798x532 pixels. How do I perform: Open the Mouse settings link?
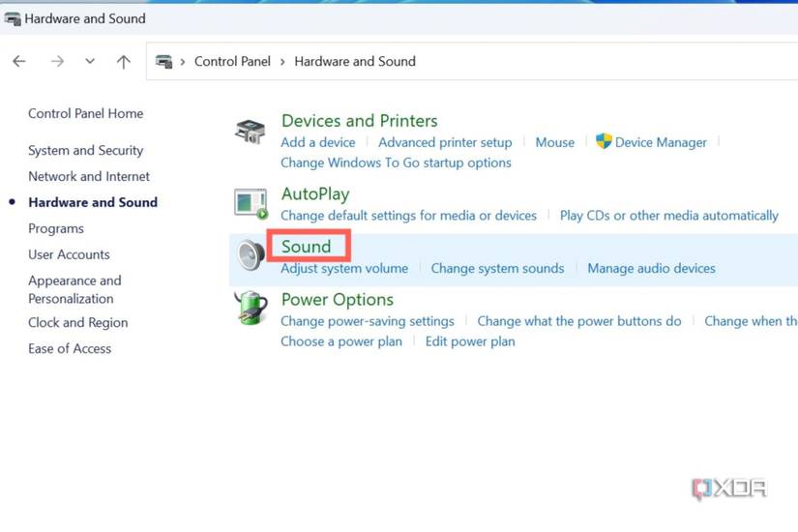(x=555, y=142)
